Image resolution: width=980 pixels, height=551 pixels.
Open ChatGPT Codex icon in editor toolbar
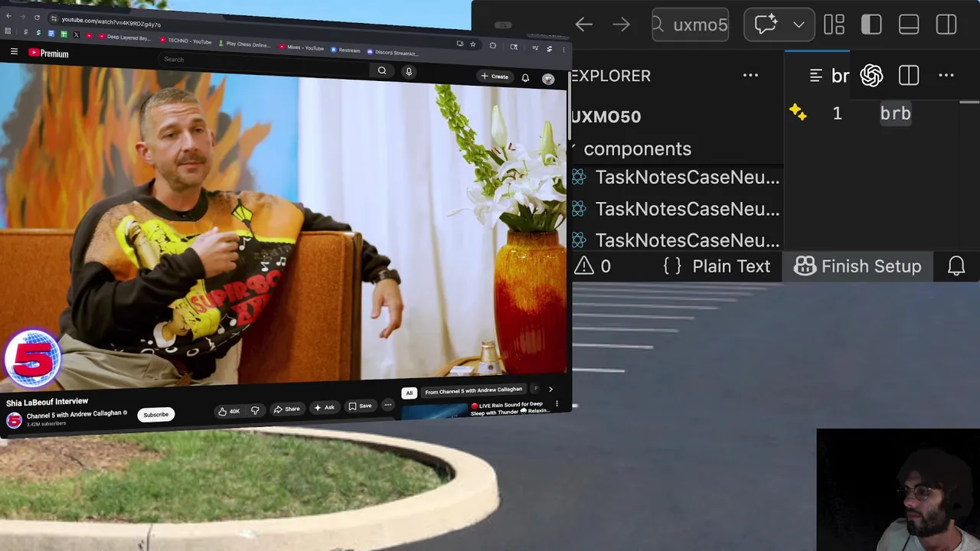click(x=871, y=75)
